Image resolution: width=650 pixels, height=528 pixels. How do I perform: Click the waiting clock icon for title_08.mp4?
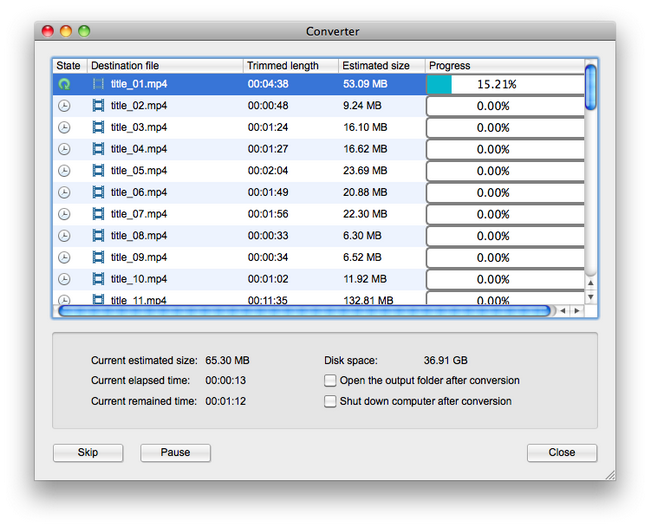coord(64,236)
